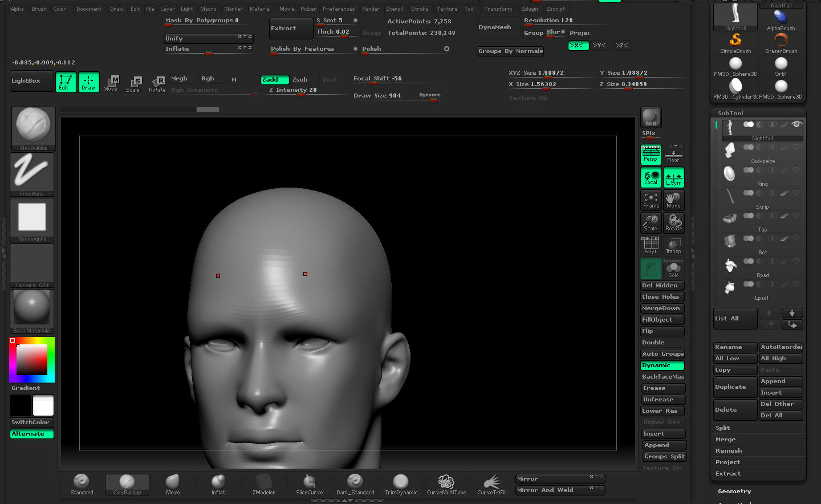
Task: Click the DynaMesh button
Action: pos(498,27)
